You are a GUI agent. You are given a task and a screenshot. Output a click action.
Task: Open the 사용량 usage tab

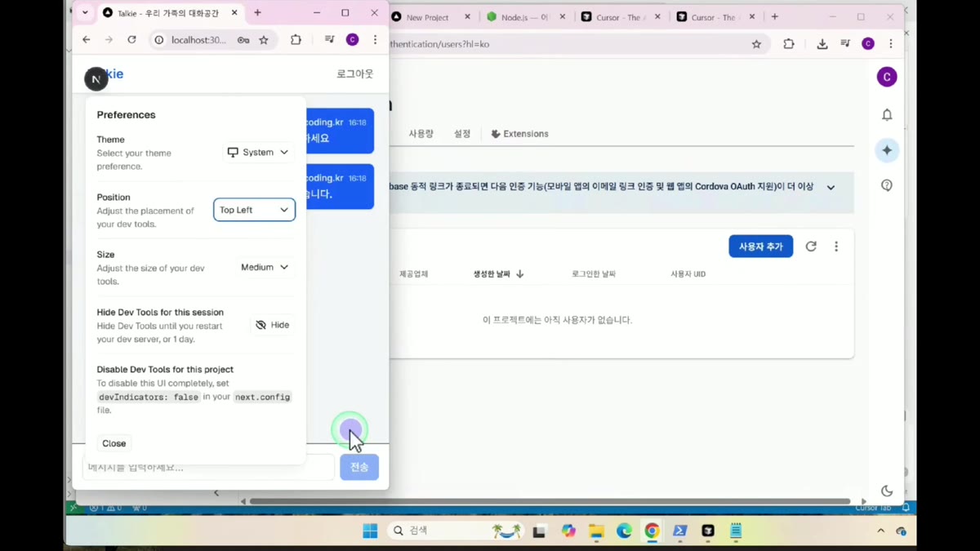pyautogui.click(x=421, y=134)
